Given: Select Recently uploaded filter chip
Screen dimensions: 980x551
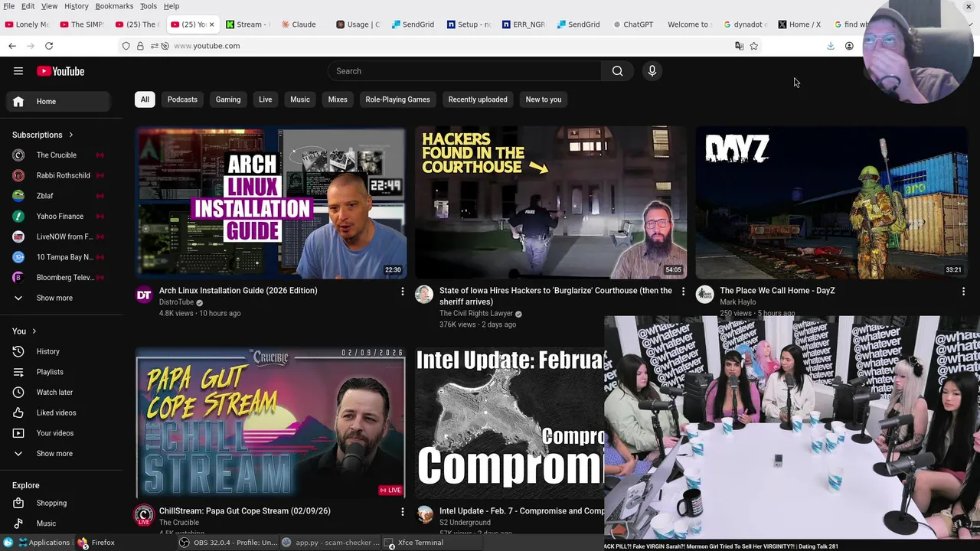Looking at the screenshot, I should click(478, 99).
